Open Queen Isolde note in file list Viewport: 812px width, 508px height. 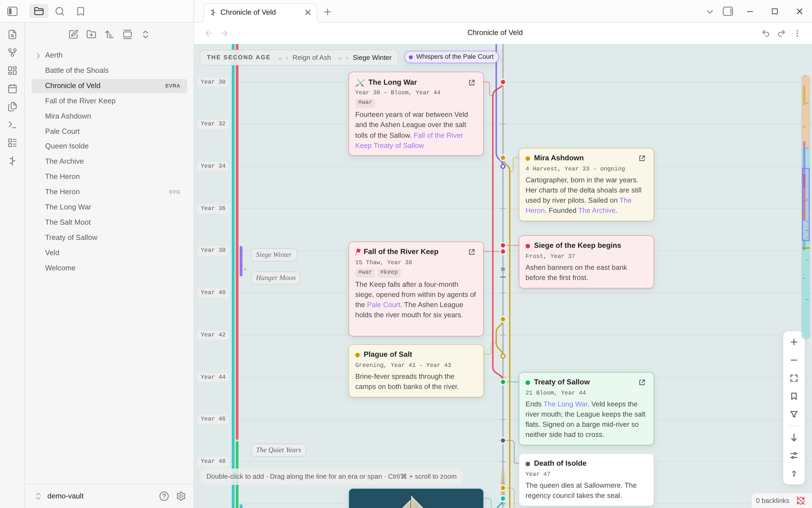[109, 146]
